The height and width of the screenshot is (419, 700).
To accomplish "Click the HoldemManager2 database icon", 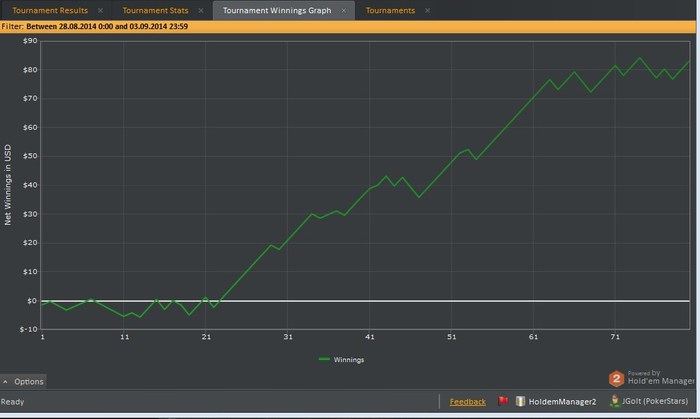I will [x=520, y=401].
